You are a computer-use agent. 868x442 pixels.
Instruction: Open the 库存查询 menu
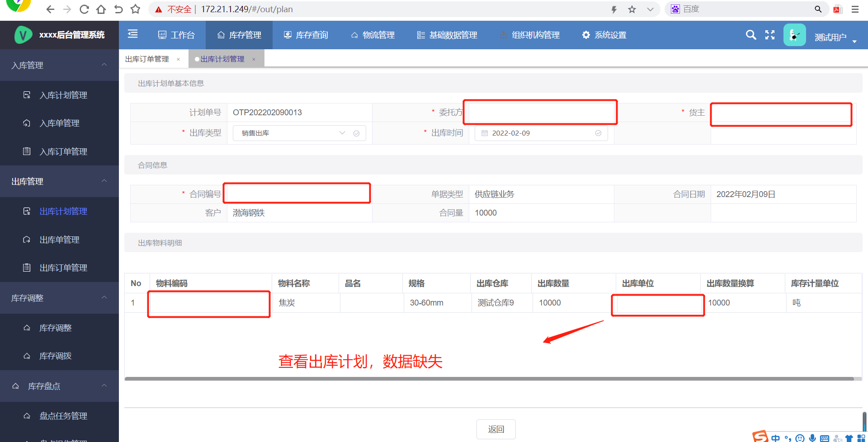[x=306, y=35]
